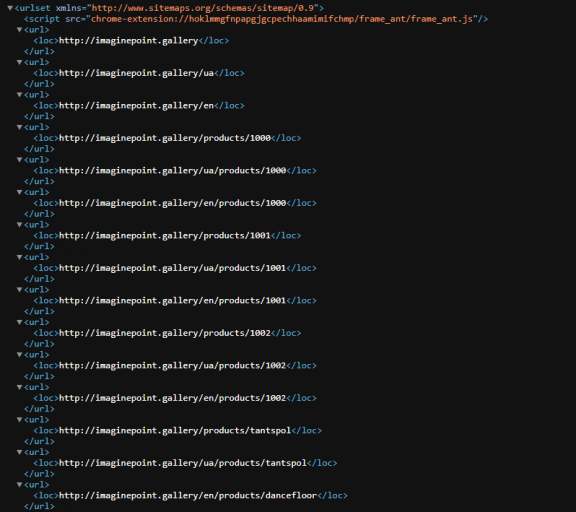576x512 pixels.
Task: Click the loc text http://imaginepoint.gallery/en
Action: [x=136, y=106]
